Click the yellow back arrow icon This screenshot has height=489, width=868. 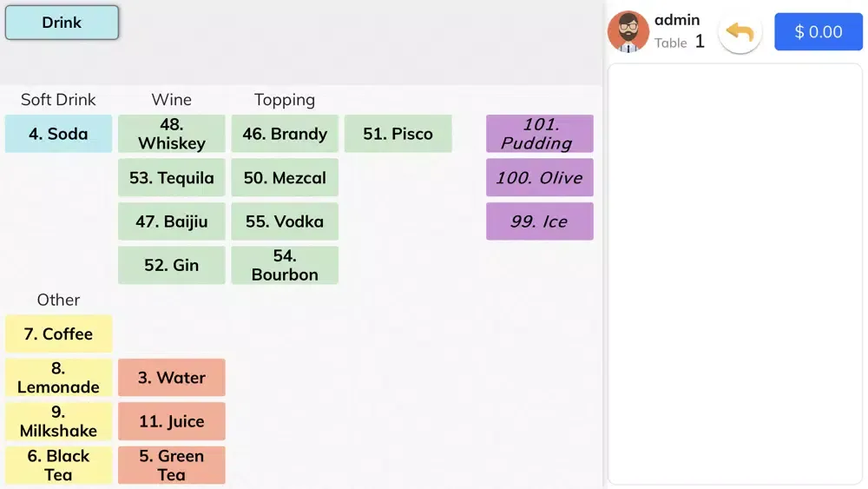(740, 32)
